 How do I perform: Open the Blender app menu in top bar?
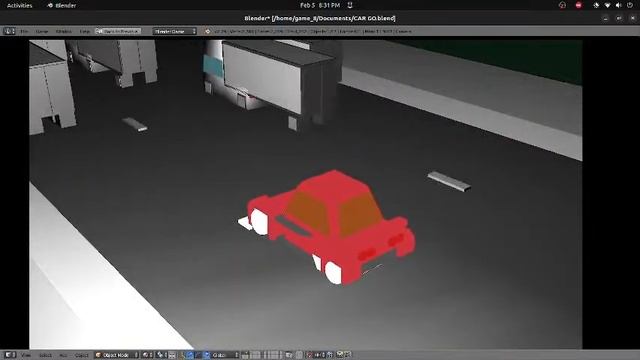point(62,5)
